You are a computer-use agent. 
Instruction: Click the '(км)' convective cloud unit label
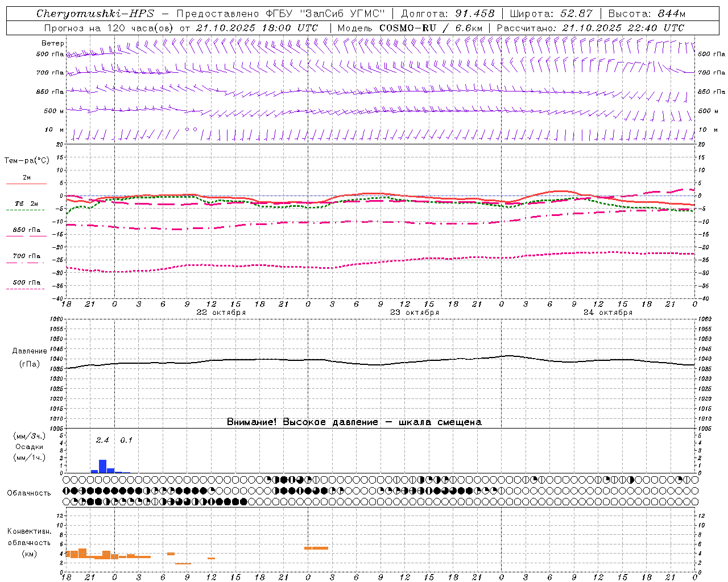[x=30, y=554]
